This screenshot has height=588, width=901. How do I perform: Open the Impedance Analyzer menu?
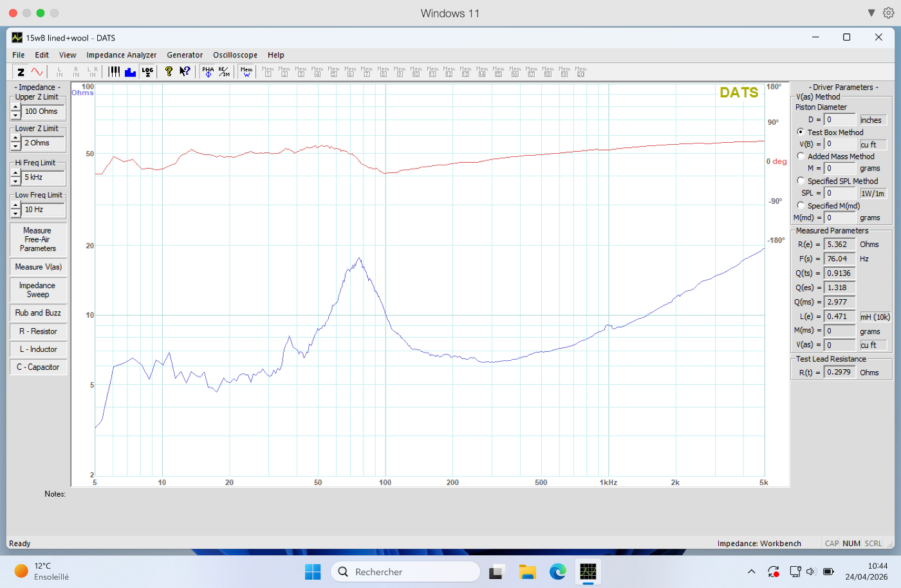(x=121, y=55)
